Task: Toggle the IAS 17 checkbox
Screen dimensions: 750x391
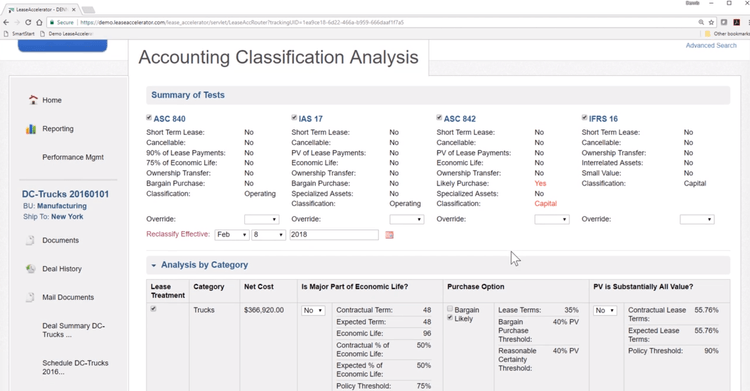Action: (294, 117)
